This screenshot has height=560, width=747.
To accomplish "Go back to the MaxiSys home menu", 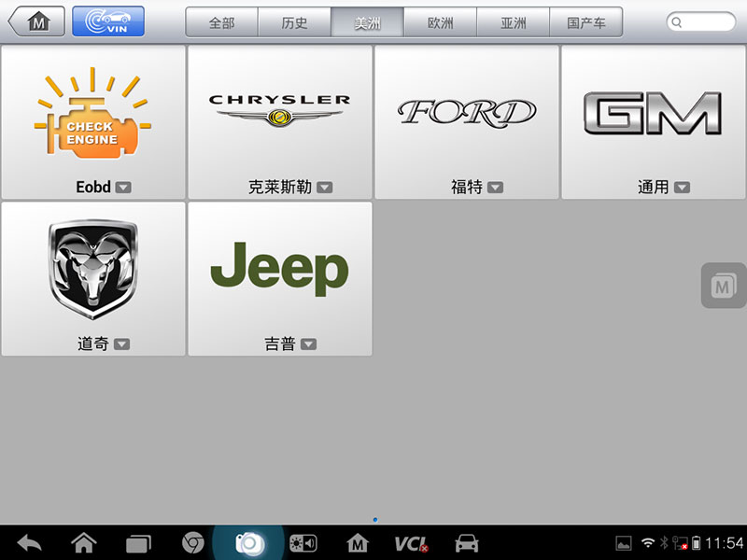I will tap(37, 21).
